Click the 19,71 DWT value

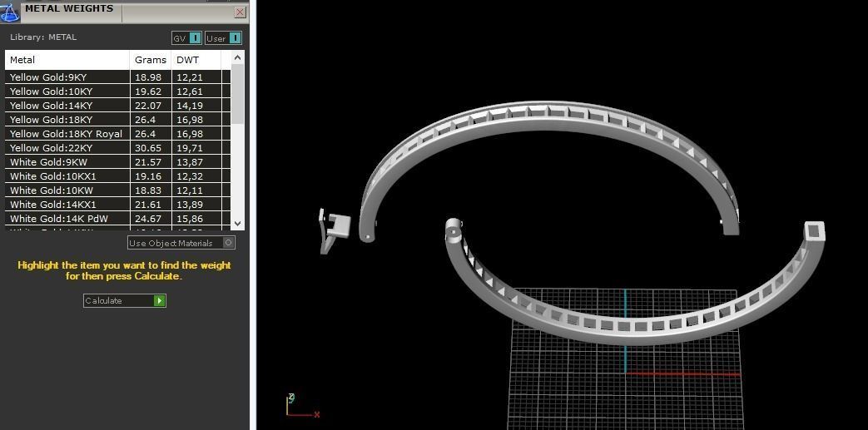click(x=189, y=148)
